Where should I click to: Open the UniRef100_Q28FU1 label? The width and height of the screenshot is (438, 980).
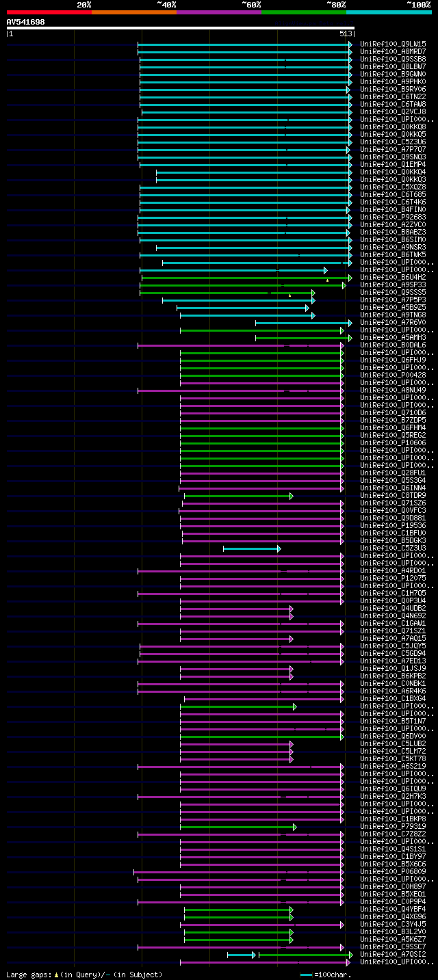pos(393,473)
